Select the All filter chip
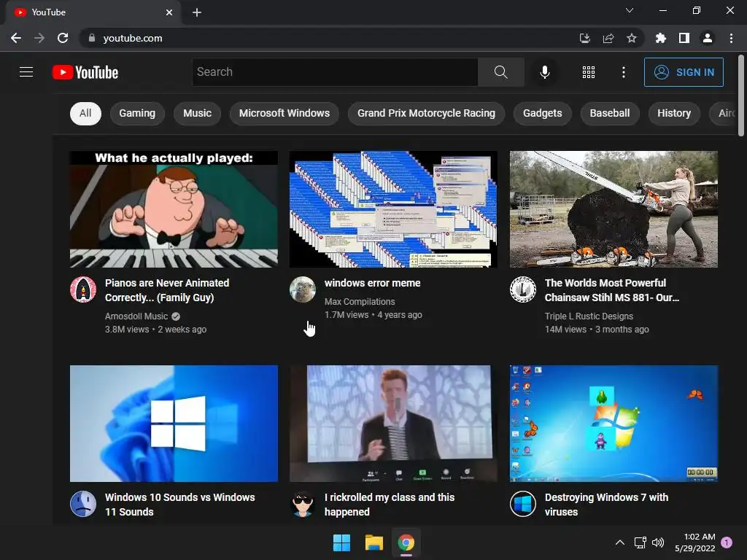The width and height of the screenshot is (747, 560). [x=86, y=113]
